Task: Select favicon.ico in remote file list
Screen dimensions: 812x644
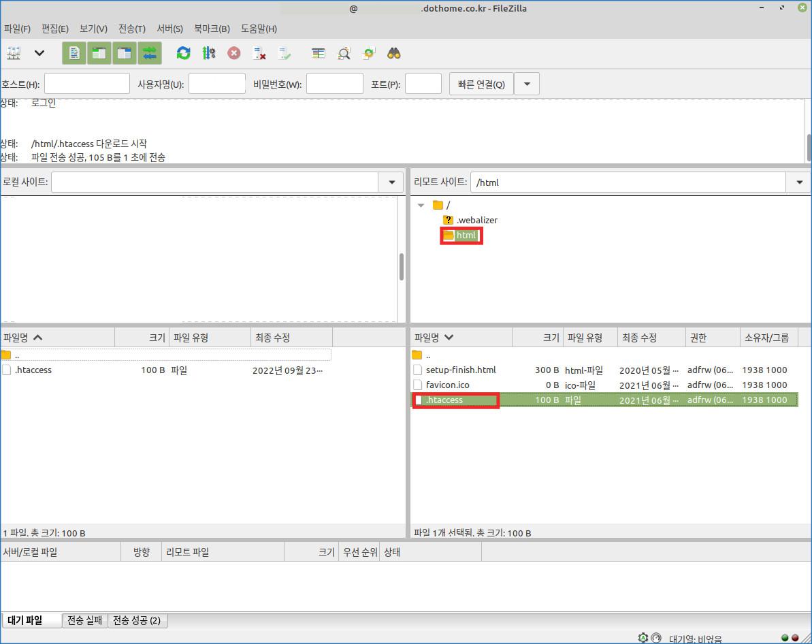Action: (447, 385)
